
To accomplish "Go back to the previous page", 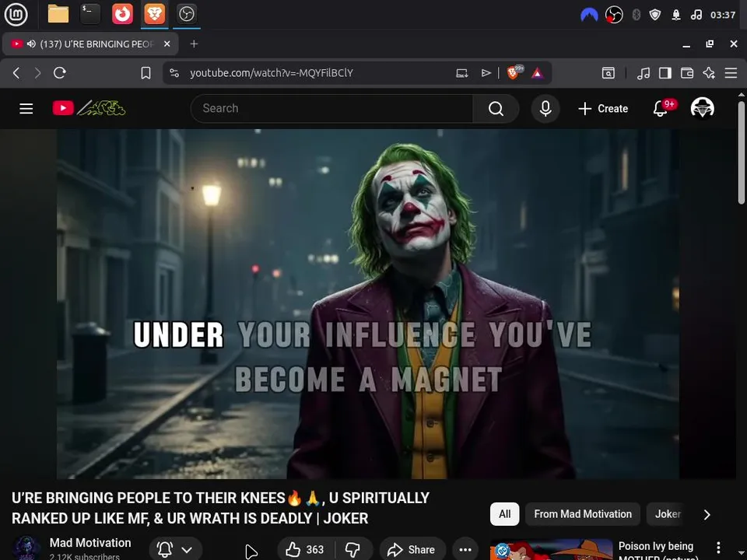I will 16,73.
